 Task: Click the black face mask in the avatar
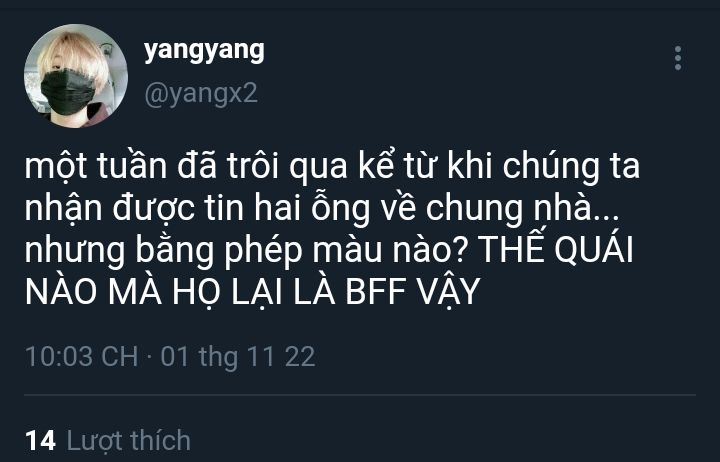(x=68, y=92)
